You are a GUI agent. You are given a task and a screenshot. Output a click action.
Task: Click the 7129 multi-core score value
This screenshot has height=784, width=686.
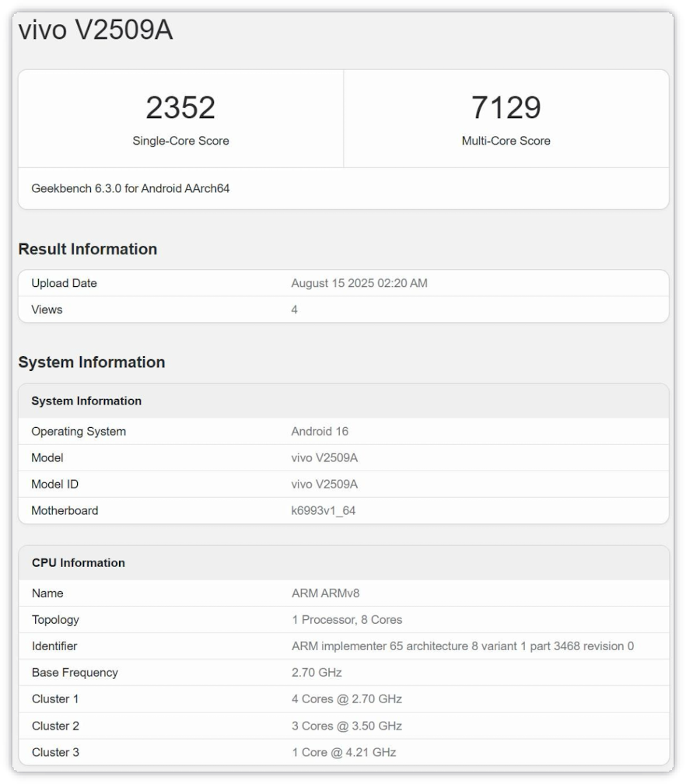pyautogui.click(x=506, y=108)
